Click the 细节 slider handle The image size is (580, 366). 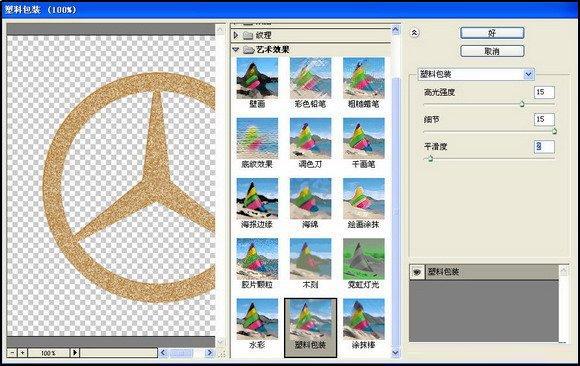tap(554, 131)
